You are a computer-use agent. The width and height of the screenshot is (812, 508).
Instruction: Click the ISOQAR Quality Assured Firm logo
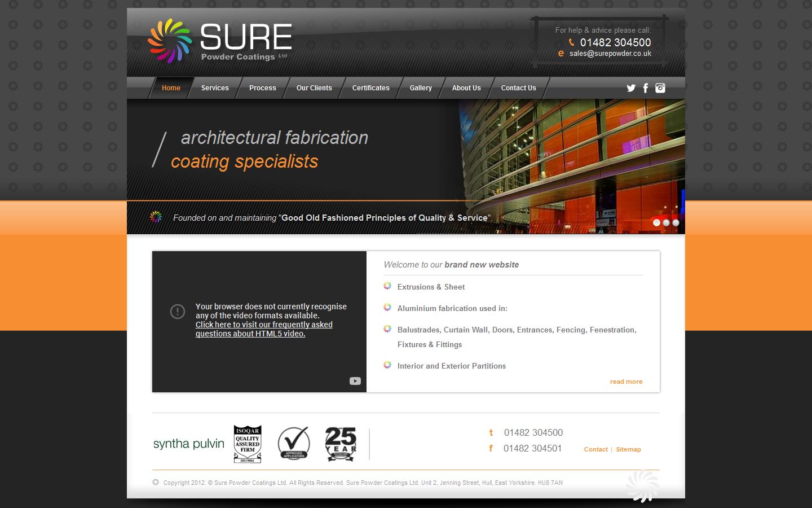(247, 444)
